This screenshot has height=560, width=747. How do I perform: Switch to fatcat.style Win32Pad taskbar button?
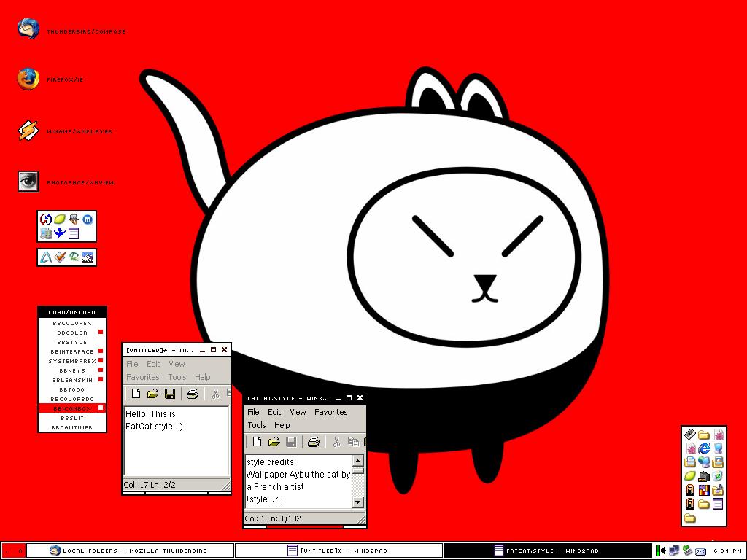(x=547, y=551)
